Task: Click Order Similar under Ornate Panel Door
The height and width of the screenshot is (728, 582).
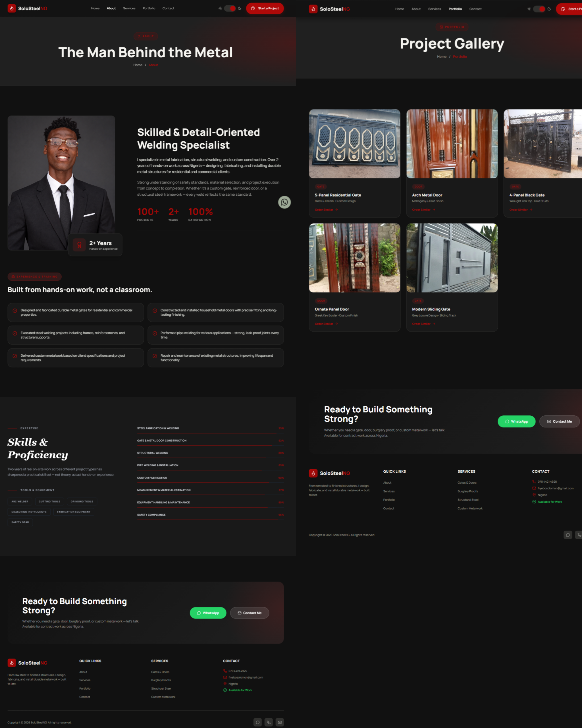Action: [x=326, y=324]
